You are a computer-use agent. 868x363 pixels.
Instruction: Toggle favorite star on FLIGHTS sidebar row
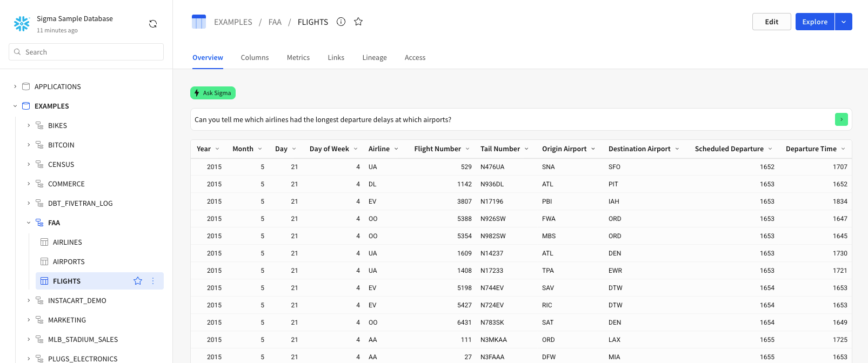(x=138, y=281)
